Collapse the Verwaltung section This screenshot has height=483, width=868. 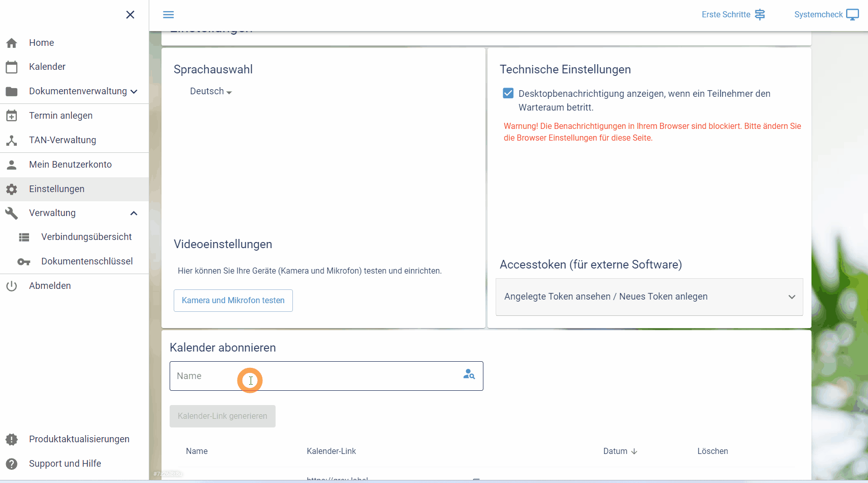coord(133,213)
